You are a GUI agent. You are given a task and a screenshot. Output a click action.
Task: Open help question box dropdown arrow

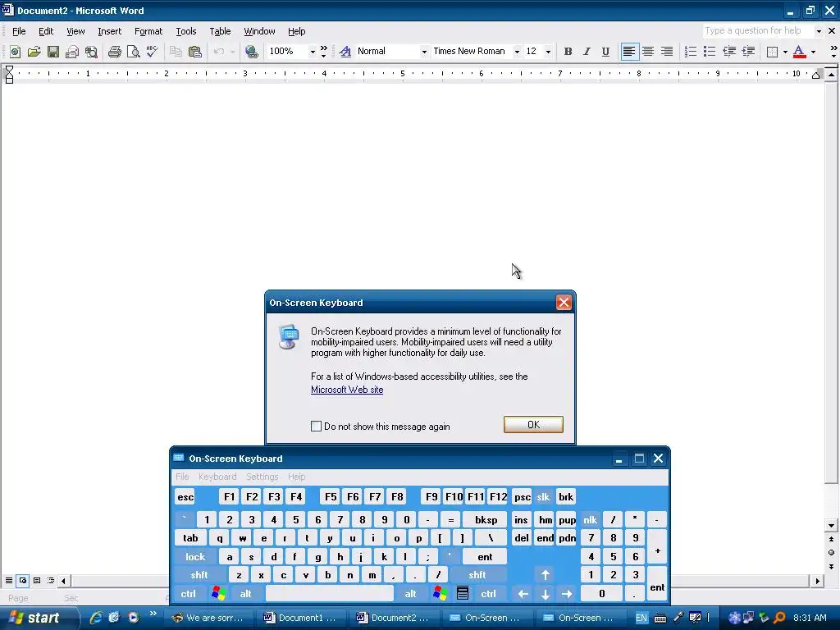point(819,31)
